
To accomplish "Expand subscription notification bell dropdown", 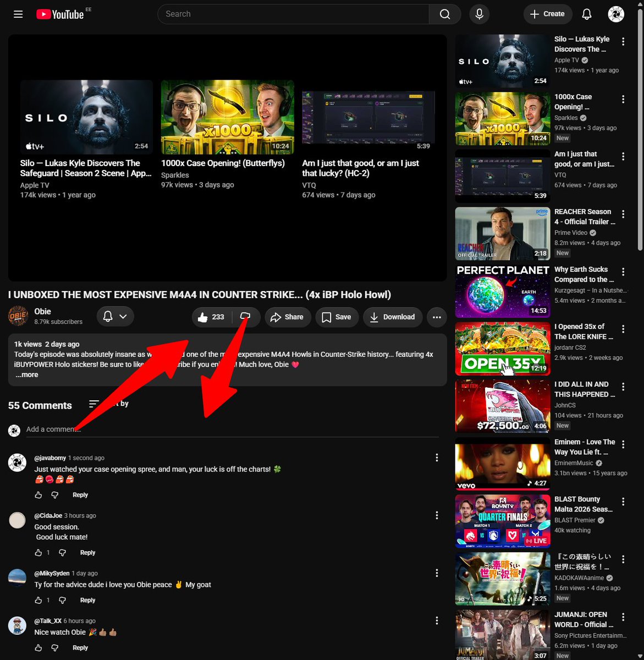I will pyautogui.click(x=115, y=316).
